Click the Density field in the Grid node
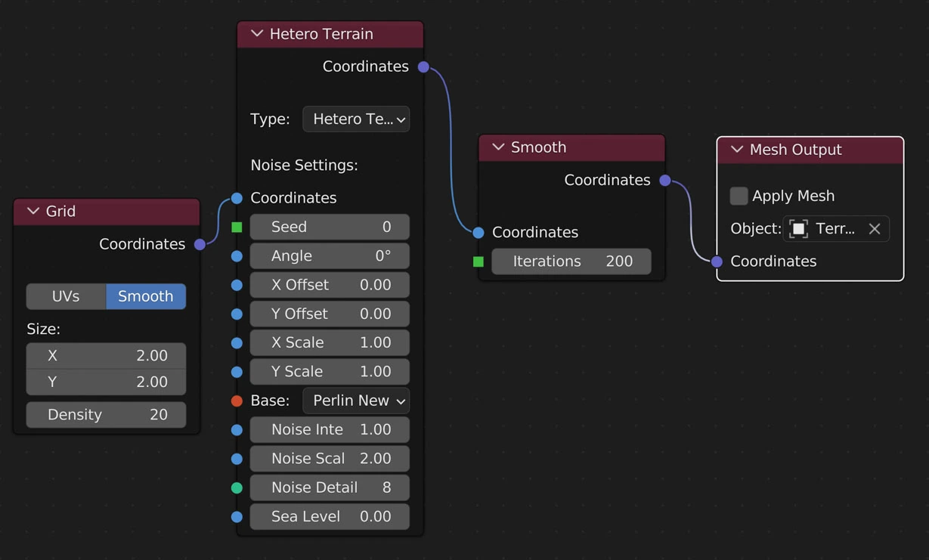This screenshot has width=929, height=560. point(106,415)
